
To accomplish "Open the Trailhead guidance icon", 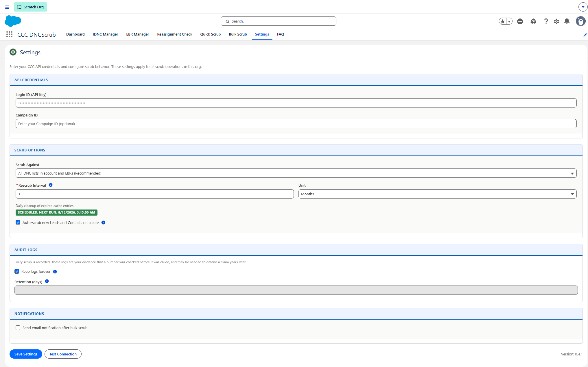I will coord(533,21).
